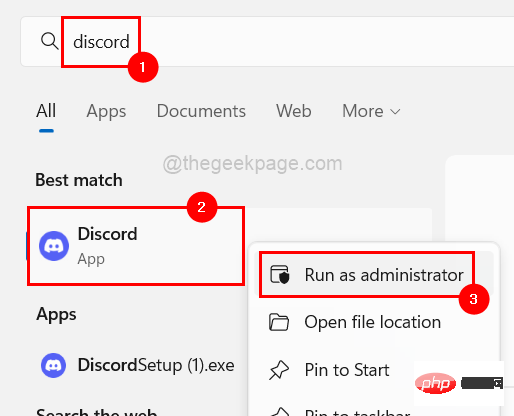Switch to the Documents tab
Screen dimensions: 514x416
click(x=201, y=111)
